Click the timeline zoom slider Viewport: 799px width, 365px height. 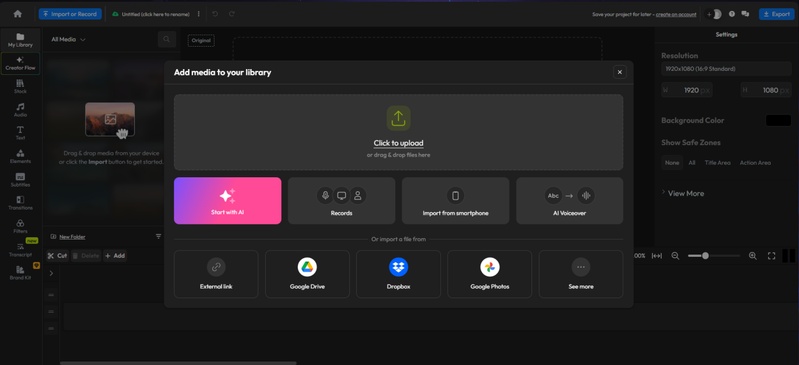(713, 256)
